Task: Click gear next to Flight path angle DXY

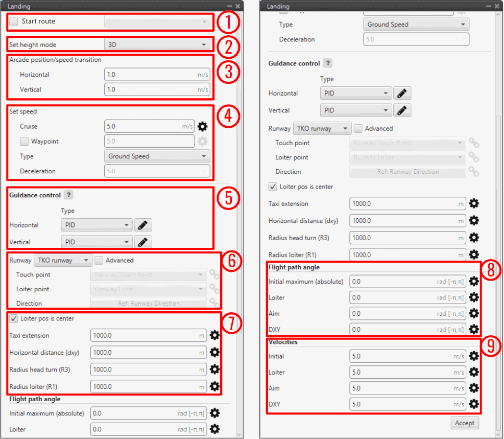Action: [474, 329]
